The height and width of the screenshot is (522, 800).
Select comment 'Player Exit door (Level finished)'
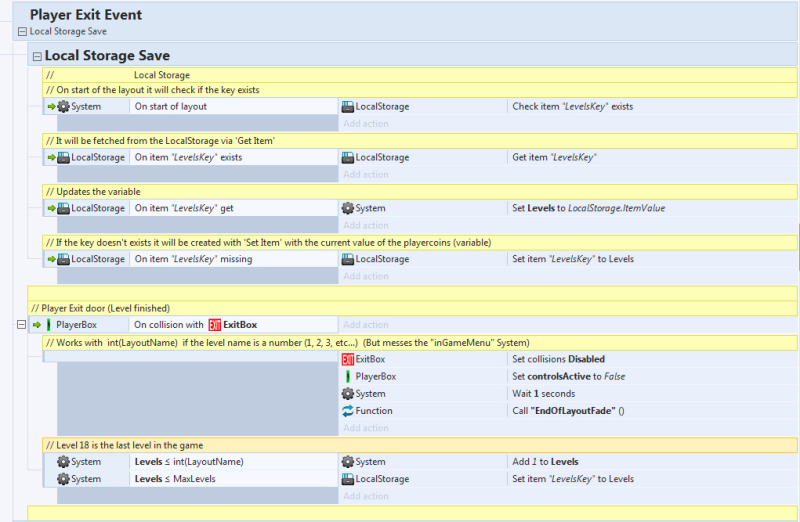tap(412, 308)
